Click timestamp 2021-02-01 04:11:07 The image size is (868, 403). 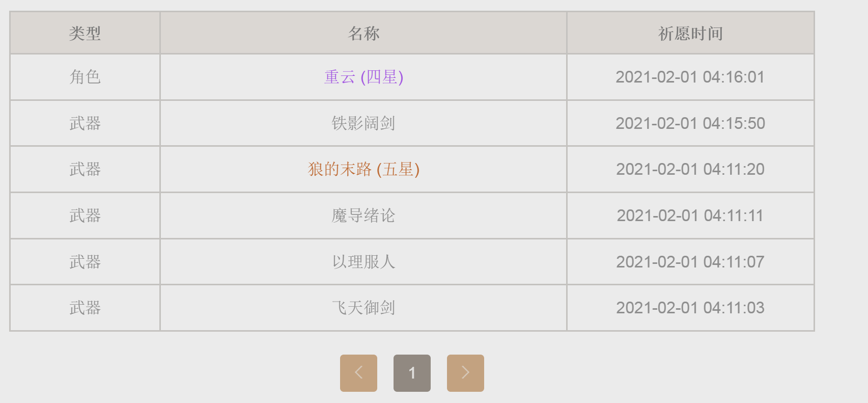690,262
